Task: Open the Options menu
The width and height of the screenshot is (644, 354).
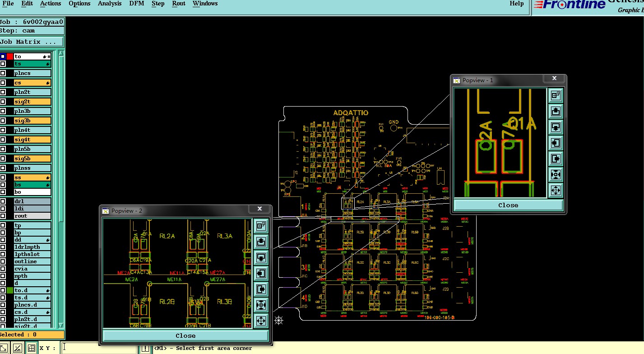Action: click(79, 4)
